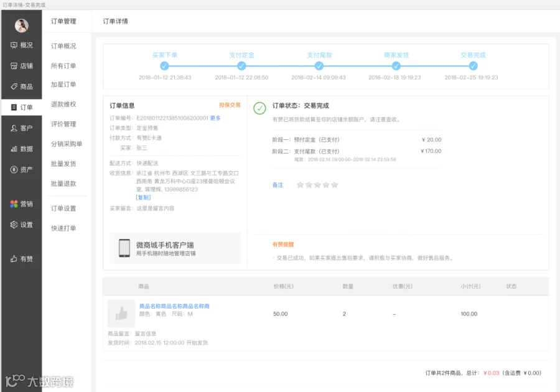The image size is (560, 392).
Task: Open the 概况 overview sidebar icon
Action: 14,45
